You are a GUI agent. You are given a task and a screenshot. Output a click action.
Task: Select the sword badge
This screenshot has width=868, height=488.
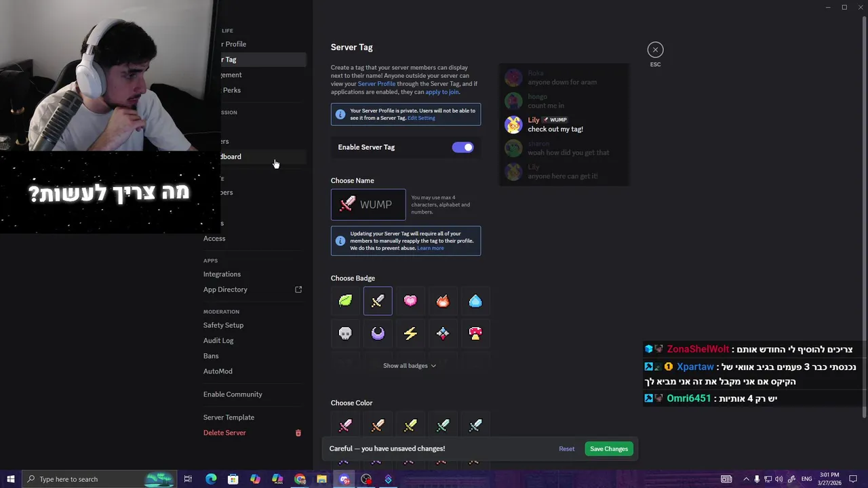point(378,301)
